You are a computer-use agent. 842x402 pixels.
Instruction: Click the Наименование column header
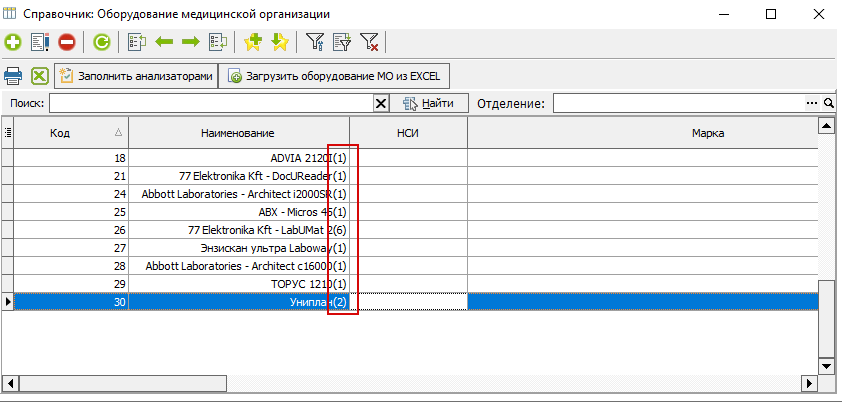(239, 133)
